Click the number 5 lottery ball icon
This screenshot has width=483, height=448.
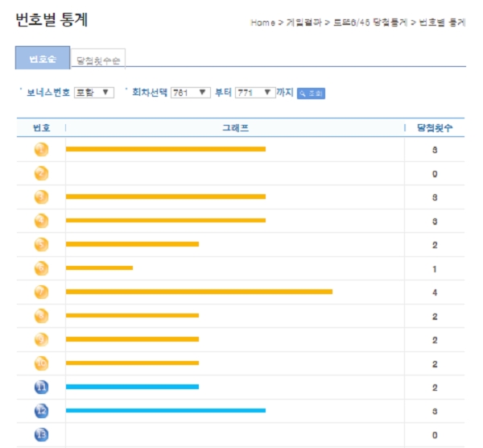point(41,244)
